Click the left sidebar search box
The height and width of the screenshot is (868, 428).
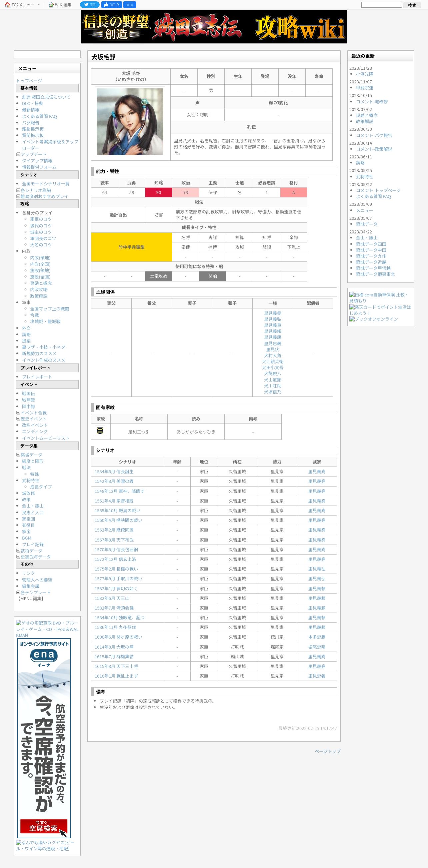pos(47,54)
